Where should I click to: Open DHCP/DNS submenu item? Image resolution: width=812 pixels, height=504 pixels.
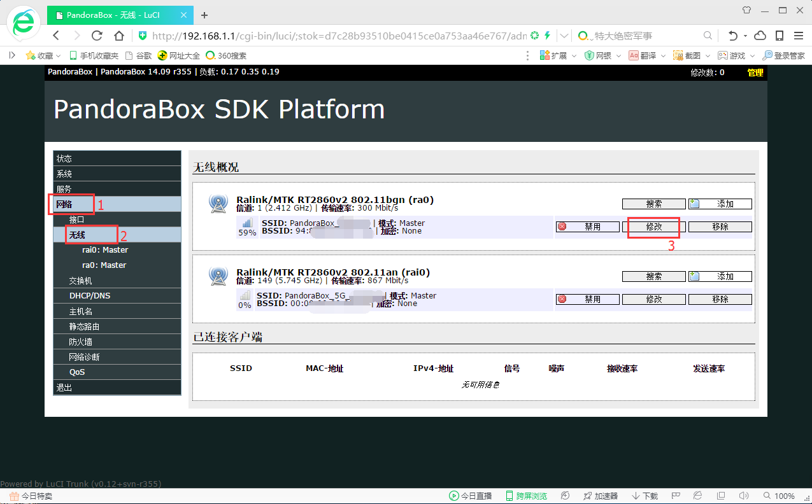[x=117, y=296]
